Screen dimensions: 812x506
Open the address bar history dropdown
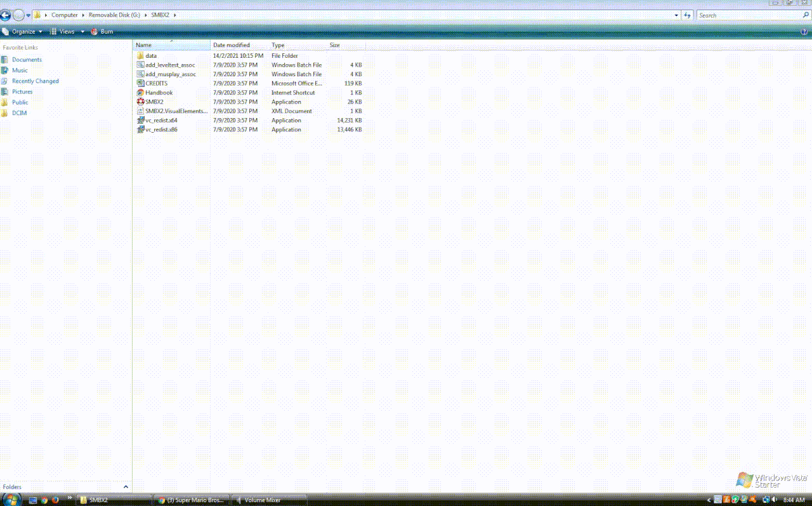677,15
